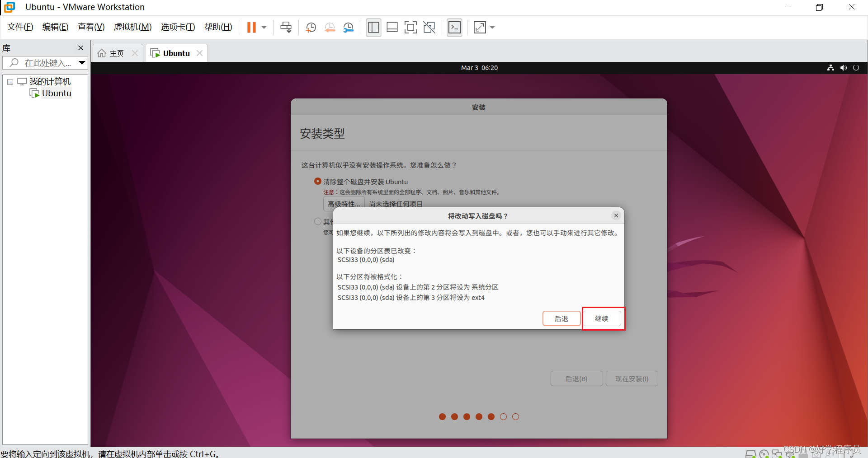Image resolution: width=868 pixels, height=458 pixels.
Task: Close the 库 library panel
Action: 81,48
